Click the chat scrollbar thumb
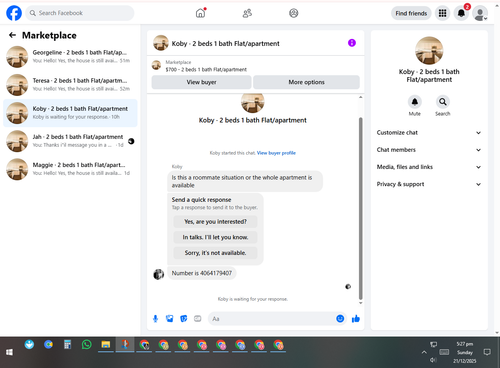This screenshot has height=368, width=500. [x=360, y=208]
